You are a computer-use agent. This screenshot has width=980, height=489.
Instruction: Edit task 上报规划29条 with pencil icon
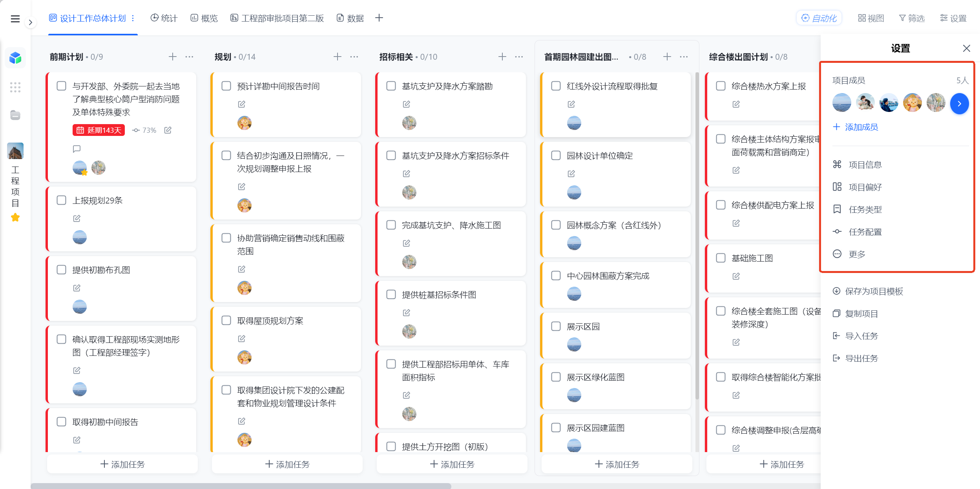(77, 218)
